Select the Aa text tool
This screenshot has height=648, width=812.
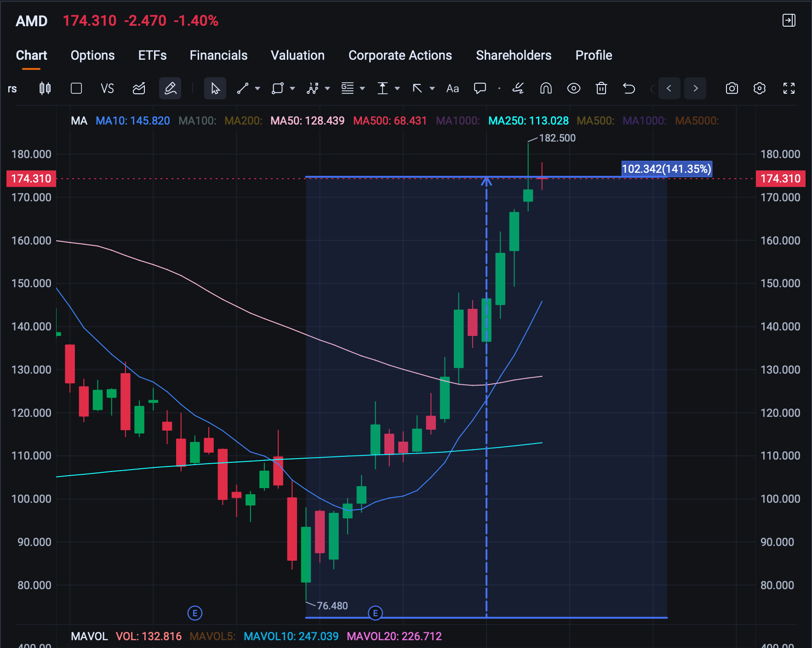452,88
